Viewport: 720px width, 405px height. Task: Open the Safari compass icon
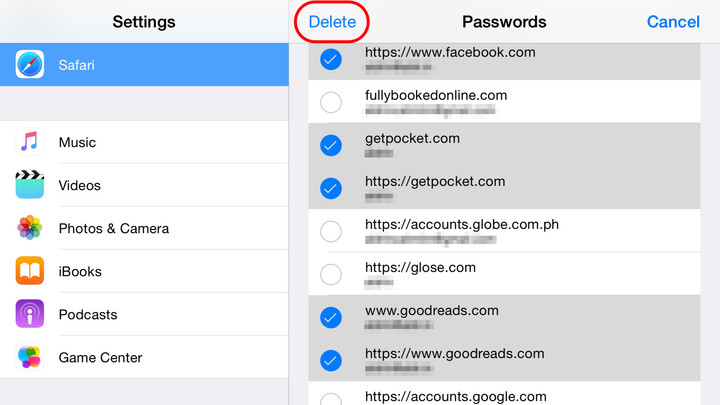pos(30,64)
